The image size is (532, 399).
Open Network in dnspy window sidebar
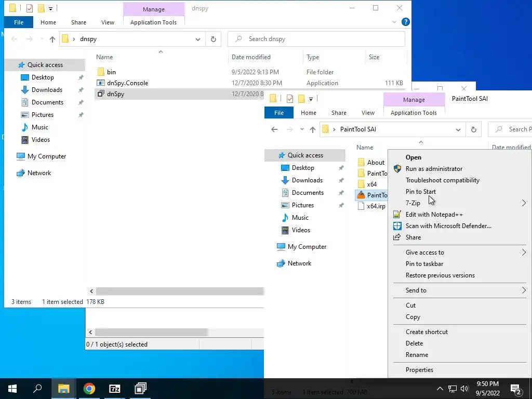pyautogui.click(x=39, y=173)
